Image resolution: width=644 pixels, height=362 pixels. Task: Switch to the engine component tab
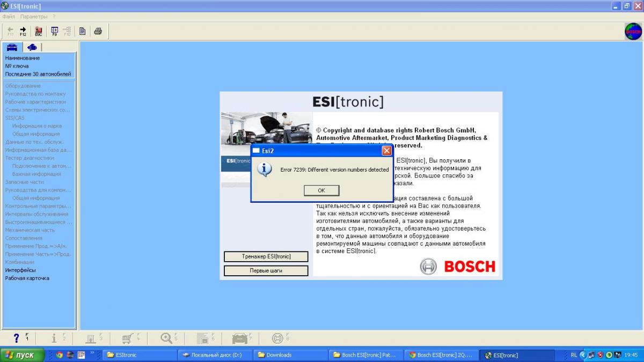point(32,47)
